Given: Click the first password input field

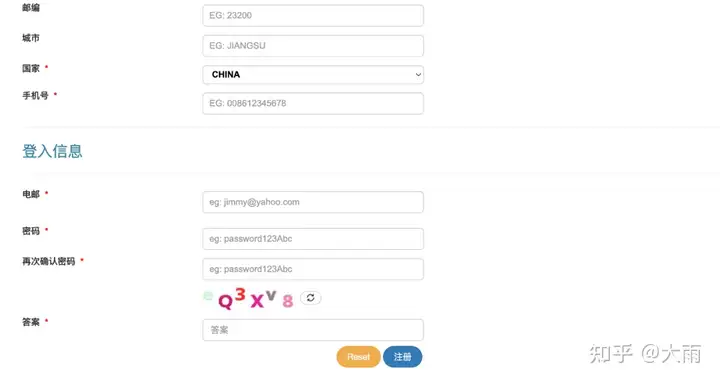Looking at the screenshot, I should [313, 239].
